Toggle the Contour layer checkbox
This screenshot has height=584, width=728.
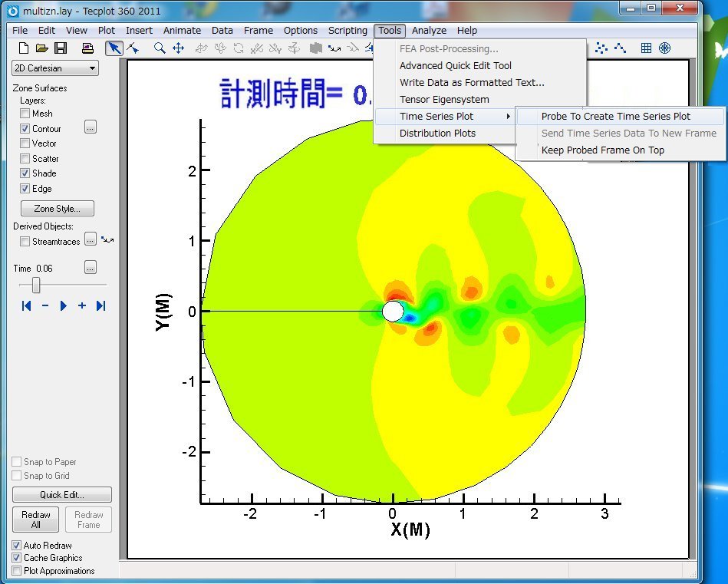point(25,129)
